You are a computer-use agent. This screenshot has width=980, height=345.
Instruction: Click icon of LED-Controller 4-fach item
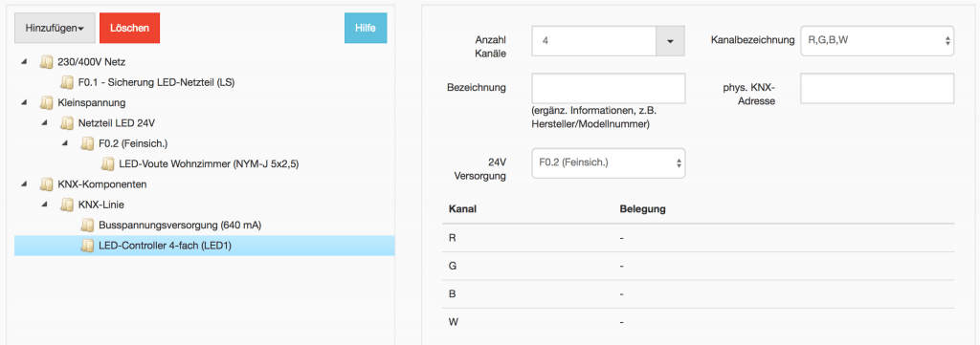[87, 246]
